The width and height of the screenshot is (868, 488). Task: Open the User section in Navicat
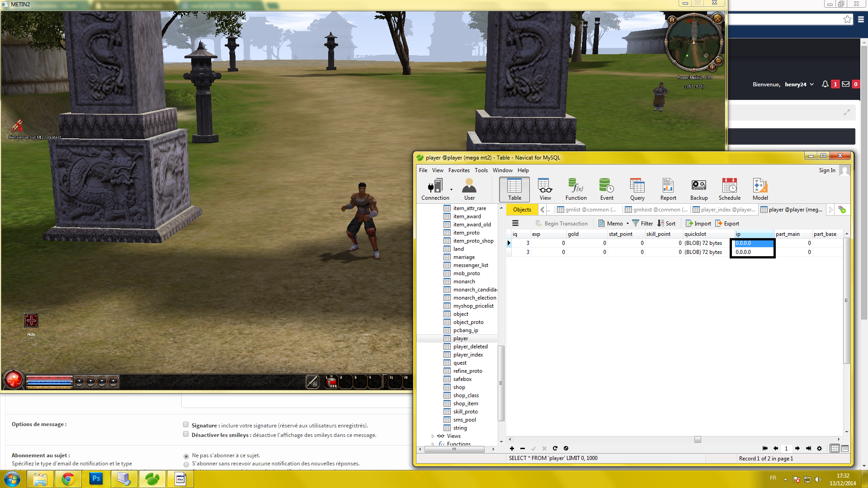(469, 189)
